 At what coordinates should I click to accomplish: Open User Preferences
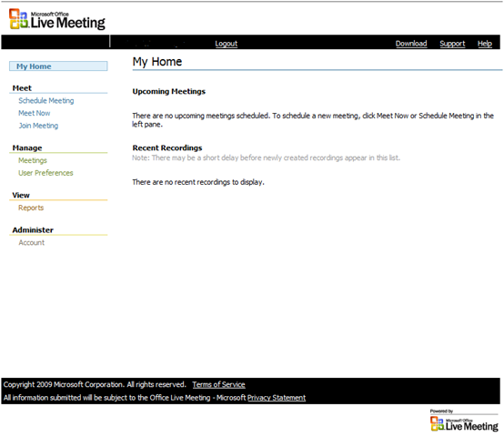(x=45, y=173)
